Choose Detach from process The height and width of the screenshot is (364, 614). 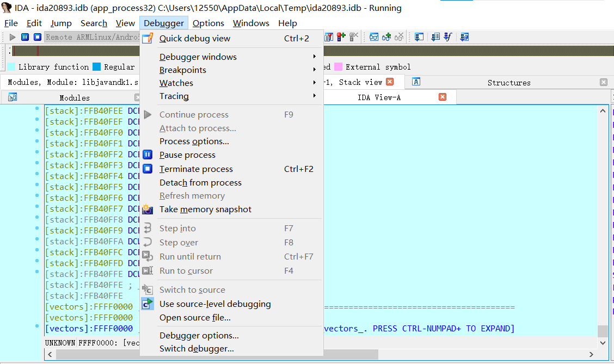[231, 183]
